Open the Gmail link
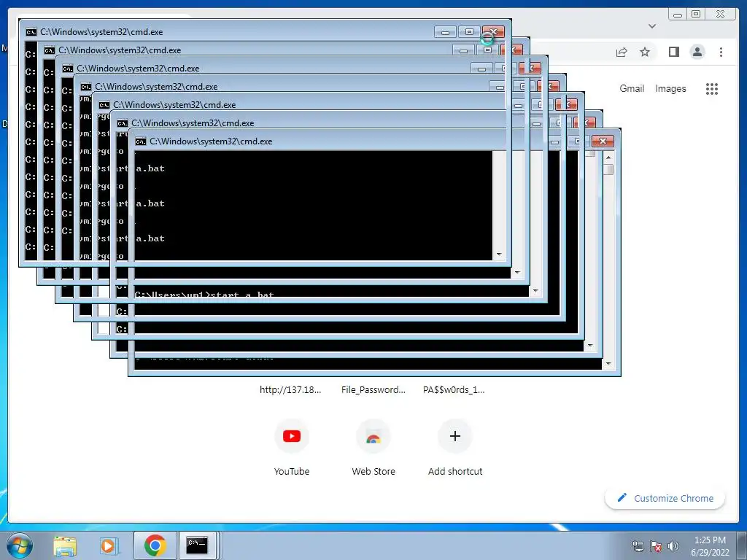The image size is (747, 560). tap(632, 88)
